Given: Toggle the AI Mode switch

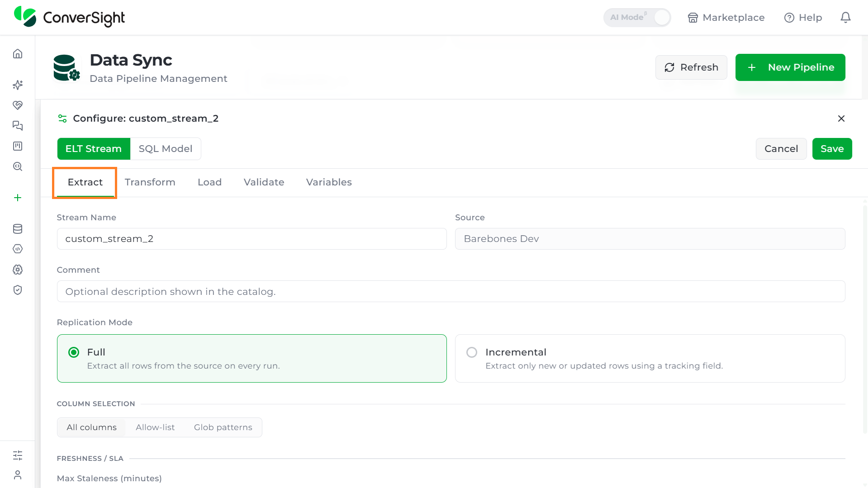Looking at the screenshot, I should pos(637,18).
